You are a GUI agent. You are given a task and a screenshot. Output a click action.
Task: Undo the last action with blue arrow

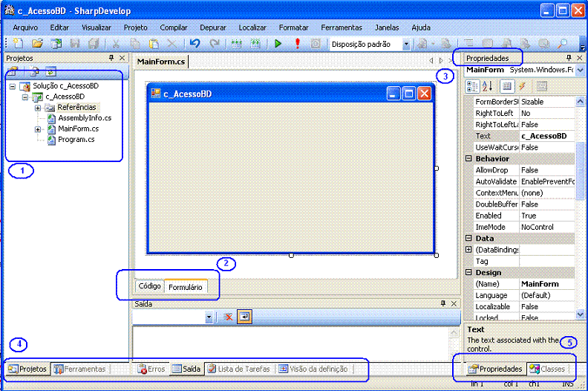[x=195, y=44]
